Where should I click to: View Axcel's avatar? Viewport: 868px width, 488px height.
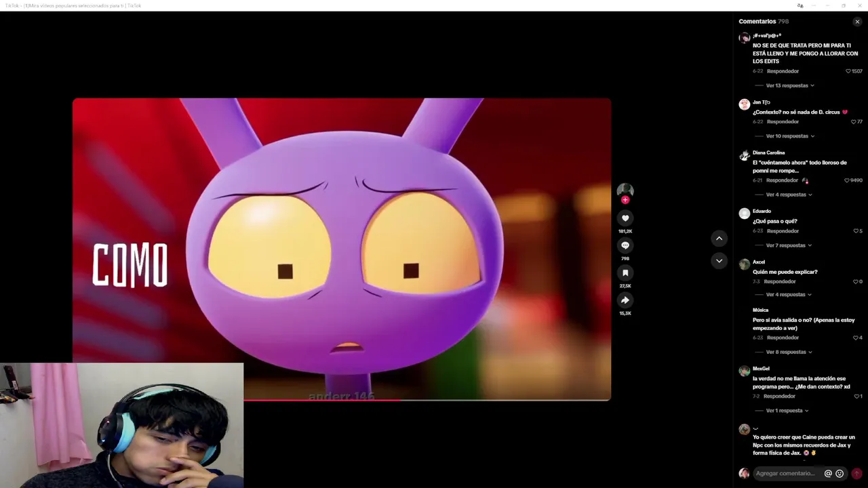pyautogui.click(x=745, y=264)
